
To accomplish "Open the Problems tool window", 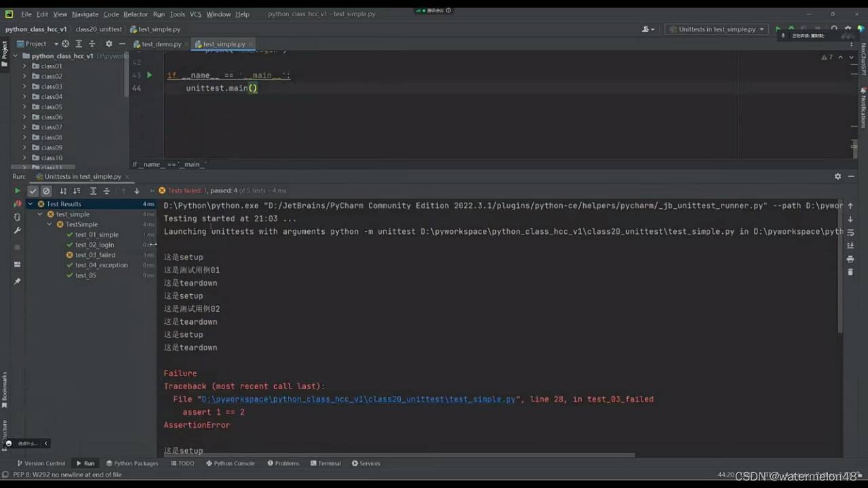I will coord(283,464).
